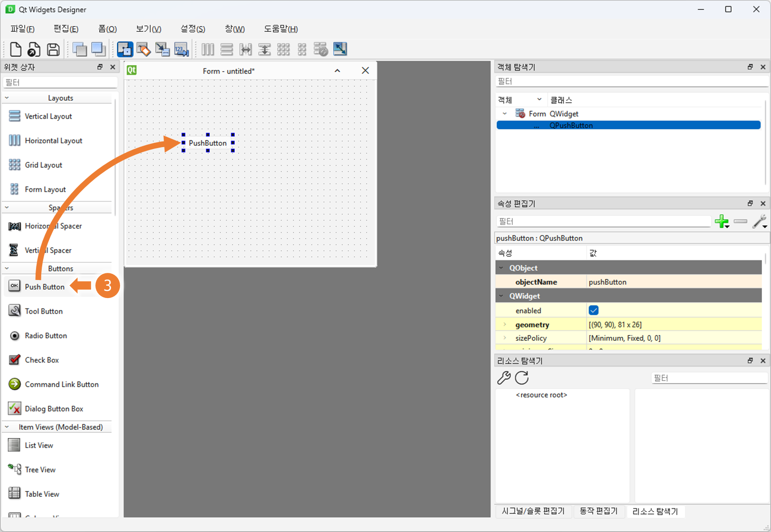Viewport: 771px width, 532px height.
Task: Click the remove property minus icon
Action: [740, 221]
